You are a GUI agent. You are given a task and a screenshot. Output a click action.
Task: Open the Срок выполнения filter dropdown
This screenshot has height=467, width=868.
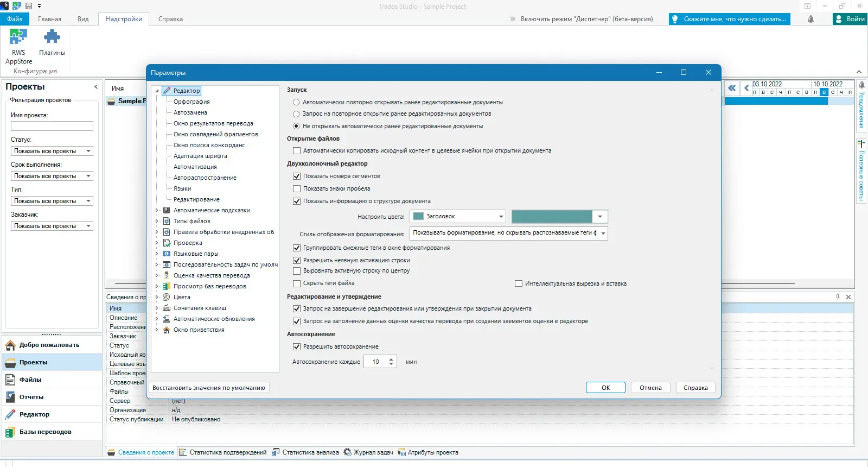(52, 176)
